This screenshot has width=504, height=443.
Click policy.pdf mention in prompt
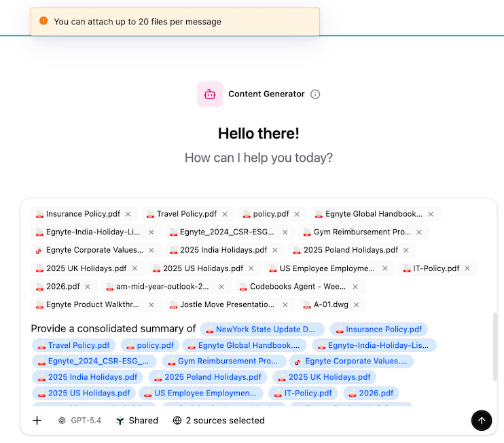[x=150, y=345]
